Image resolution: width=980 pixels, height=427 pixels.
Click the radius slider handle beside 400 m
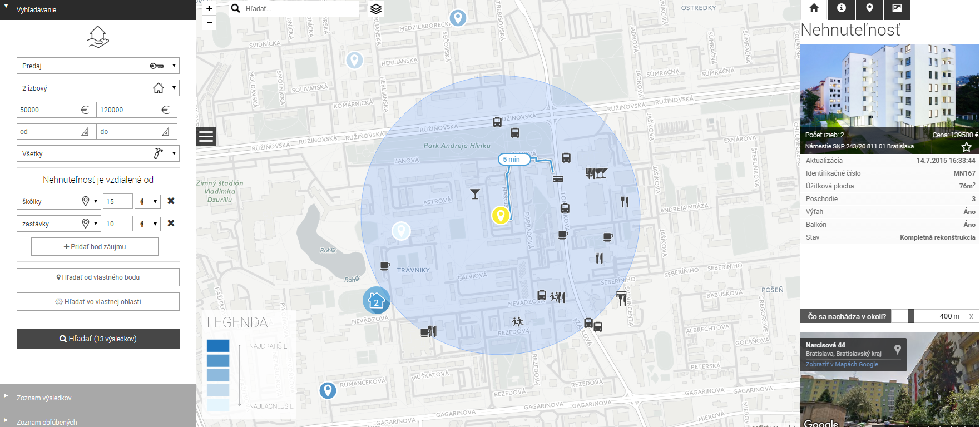pos(911,316)
